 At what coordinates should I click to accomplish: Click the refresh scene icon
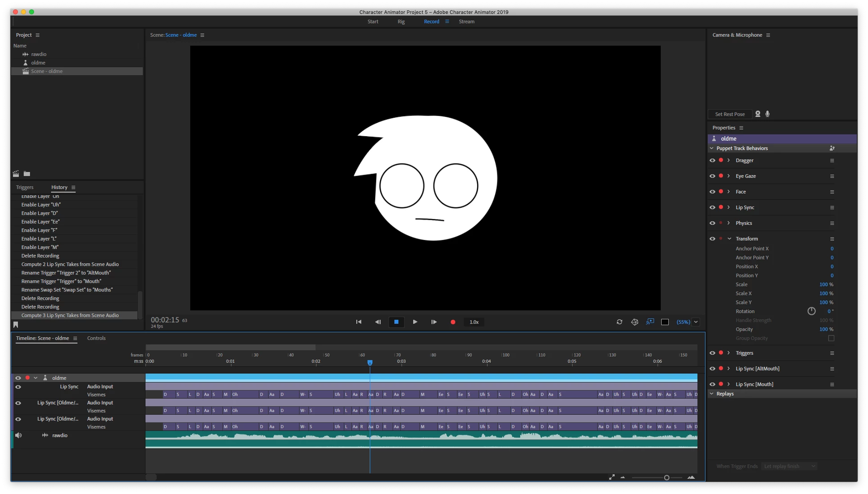point(619,322)
